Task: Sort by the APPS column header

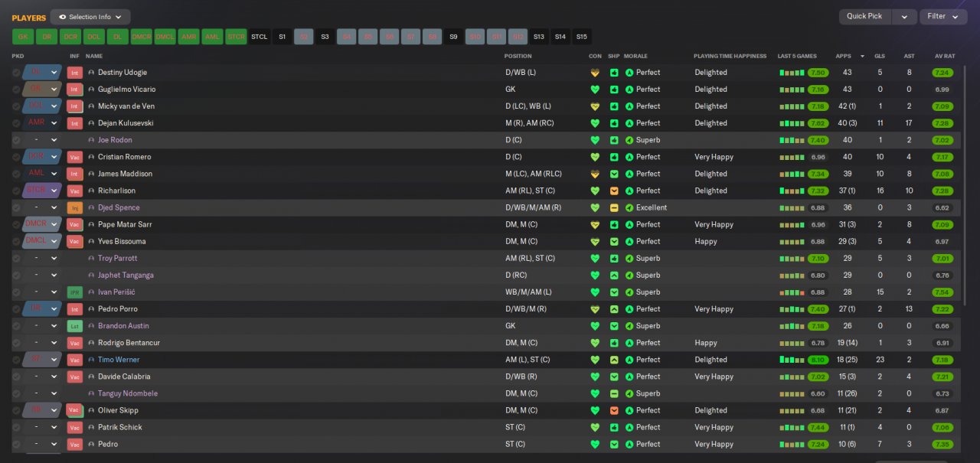Action: pos(844,56)
